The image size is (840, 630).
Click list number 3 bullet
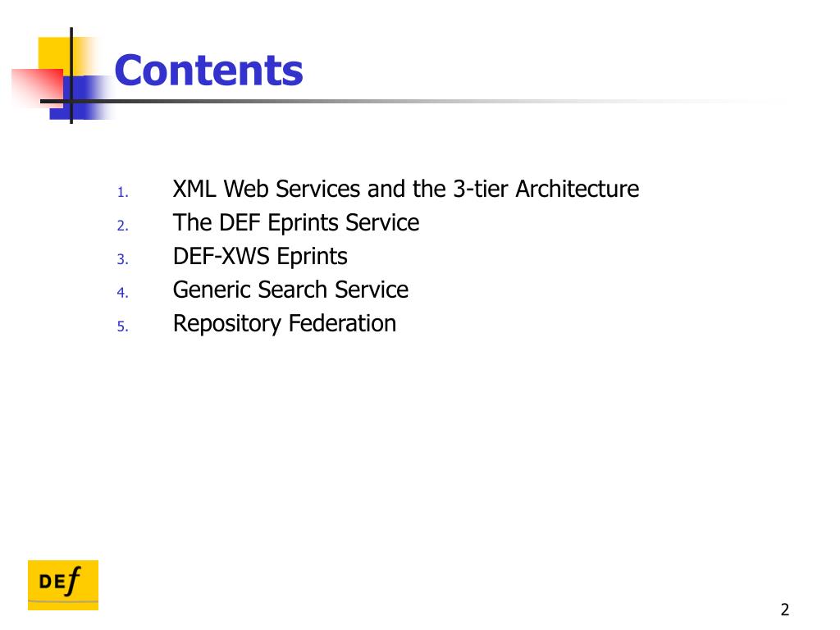tap(123, 260)
